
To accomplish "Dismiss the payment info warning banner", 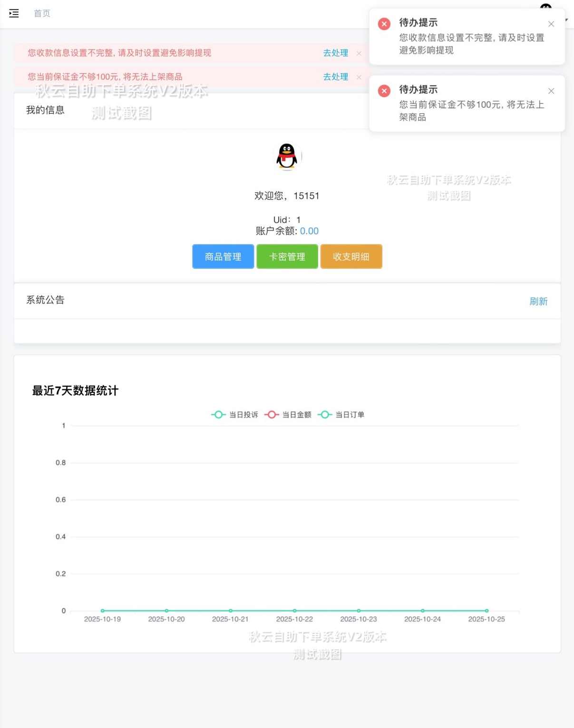I will click(360, 53).
